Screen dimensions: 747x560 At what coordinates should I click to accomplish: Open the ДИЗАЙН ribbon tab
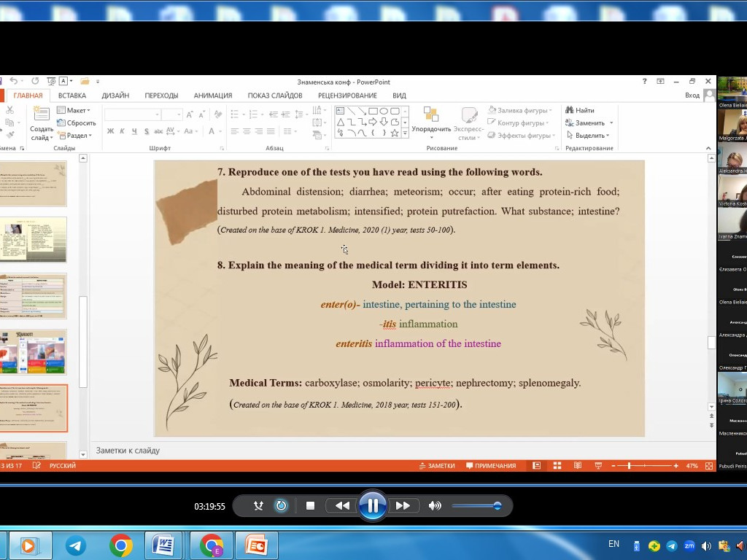coord(115,96)
